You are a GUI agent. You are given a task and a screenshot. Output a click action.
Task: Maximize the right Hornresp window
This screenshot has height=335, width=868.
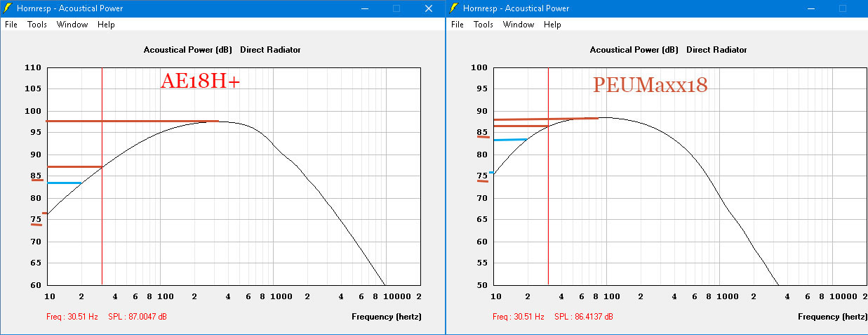click(843, 8)
